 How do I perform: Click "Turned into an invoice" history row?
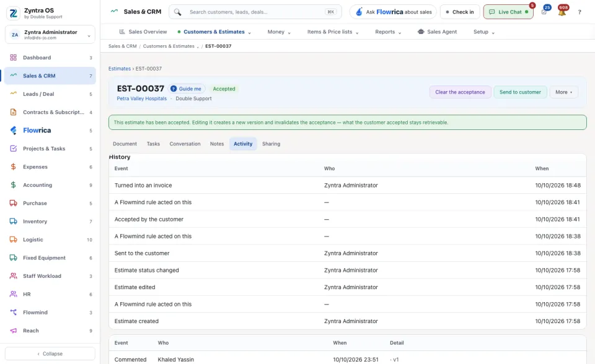pyautogui.click(x=347, y=186)
